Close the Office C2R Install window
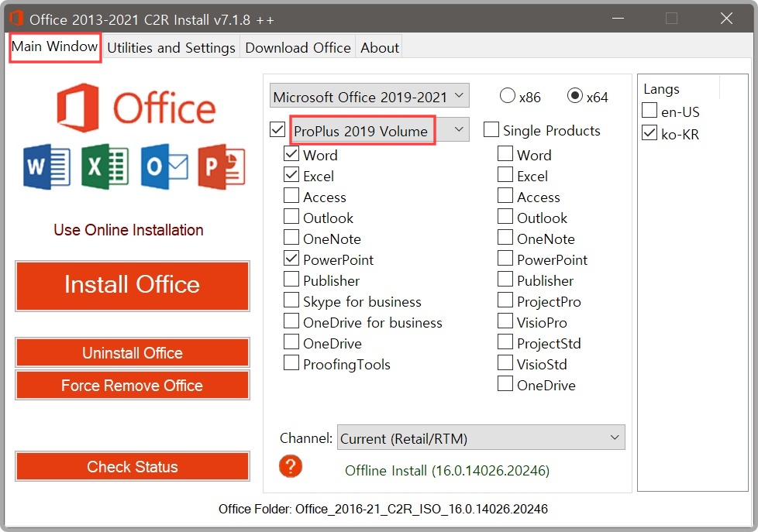 point(726,19)
